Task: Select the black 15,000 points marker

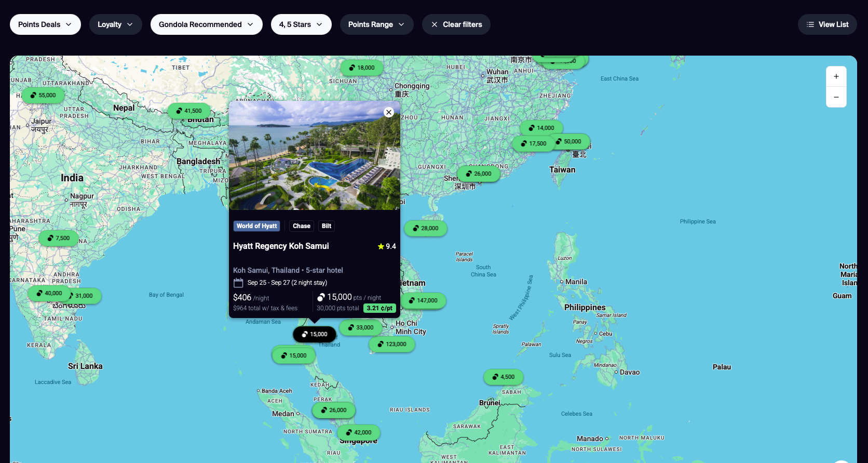Action: (x=315, y=334)
